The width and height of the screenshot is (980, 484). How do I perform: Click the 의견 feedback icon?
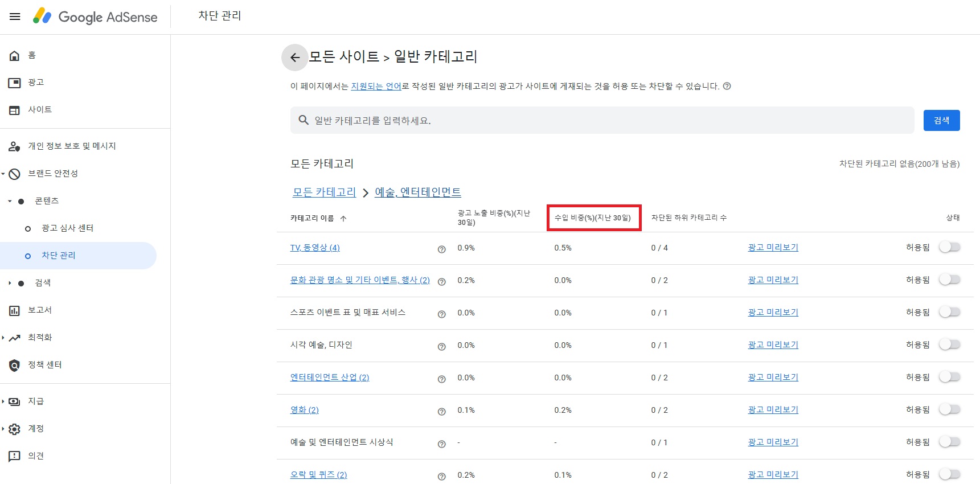14,456
